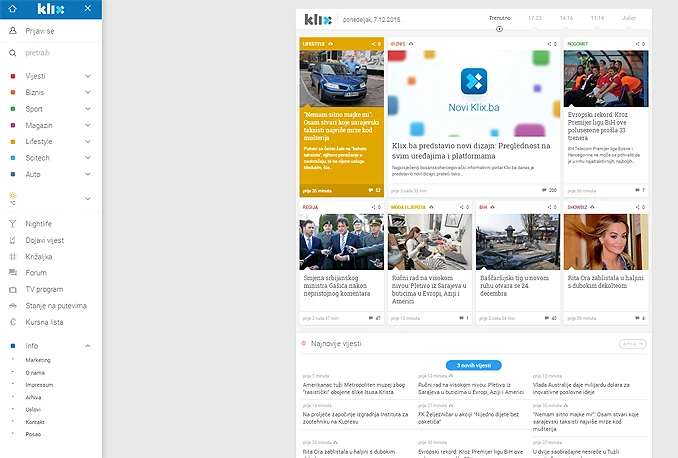The width and height of the screenshot is (678, 458).
Task: Open the Marketing info link
Action: pyautogui.click(x=38, y=360)
